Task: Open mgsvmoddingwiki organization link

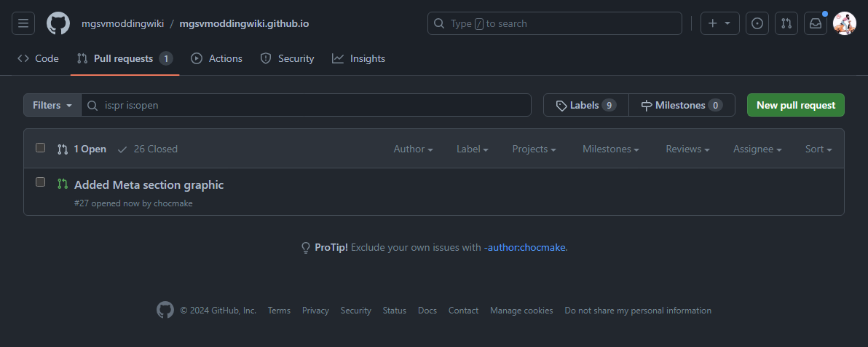Action: 123,24
